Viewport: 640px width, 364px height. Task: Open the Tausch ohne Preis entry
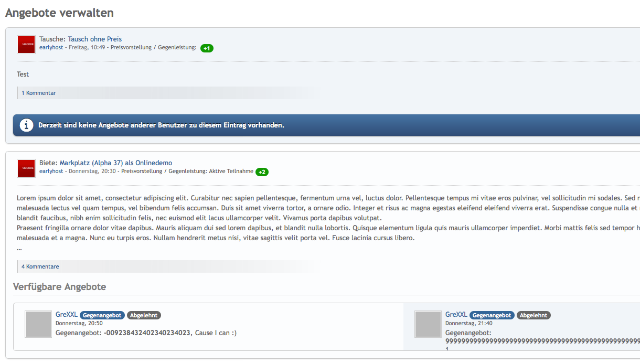94,39
